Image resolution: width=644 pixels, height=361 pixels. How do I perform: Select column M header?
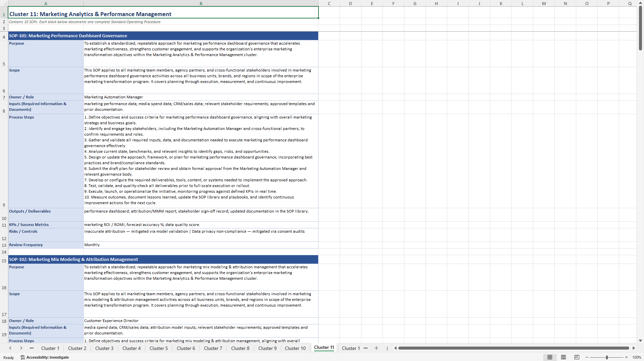[544, 3]
